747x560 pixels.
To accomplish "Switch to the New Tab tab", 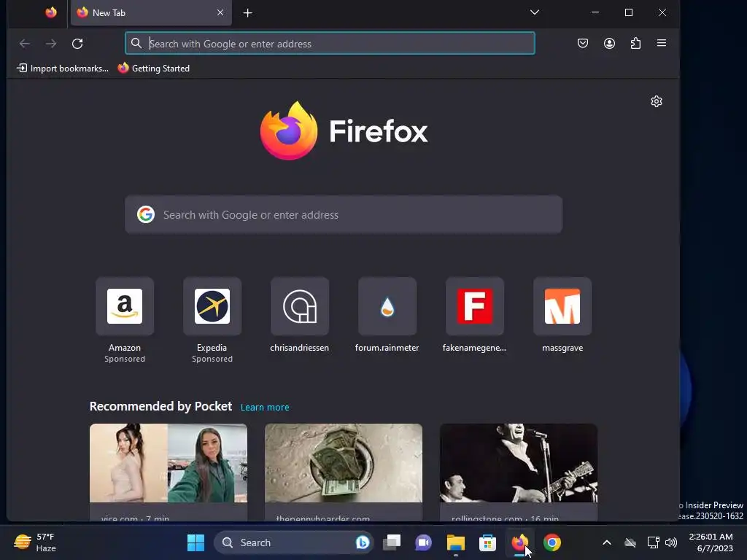I will (x=151, y=13).
